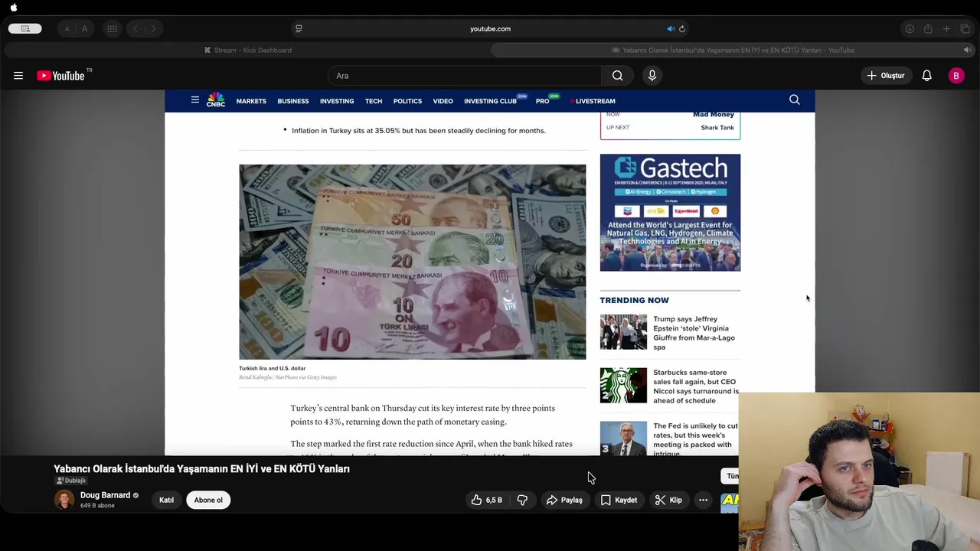Screen dimensions: 980x551
Task: Click Turkish lira and dollar photo
Action: [412, 262]
